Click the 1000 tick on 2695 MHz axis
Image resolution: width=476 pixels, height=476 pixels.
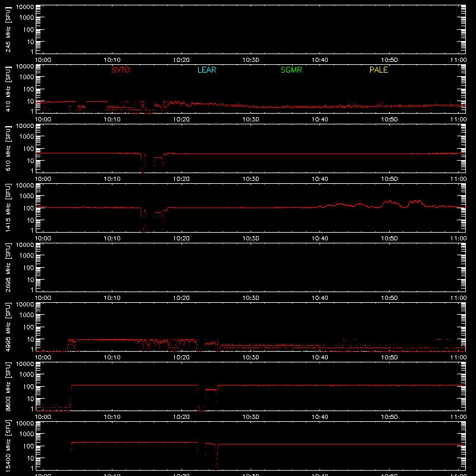coord(27,256)
